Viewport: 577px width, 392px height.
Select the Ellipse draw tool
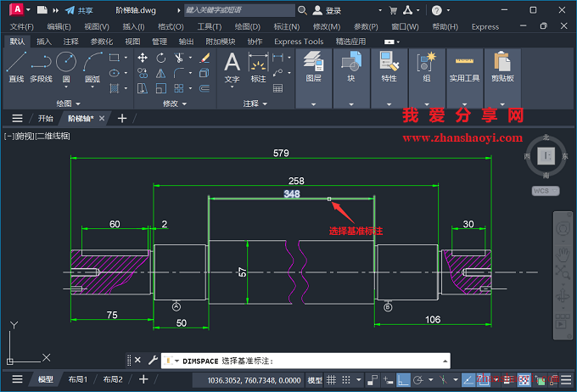(x=115, y=73)
